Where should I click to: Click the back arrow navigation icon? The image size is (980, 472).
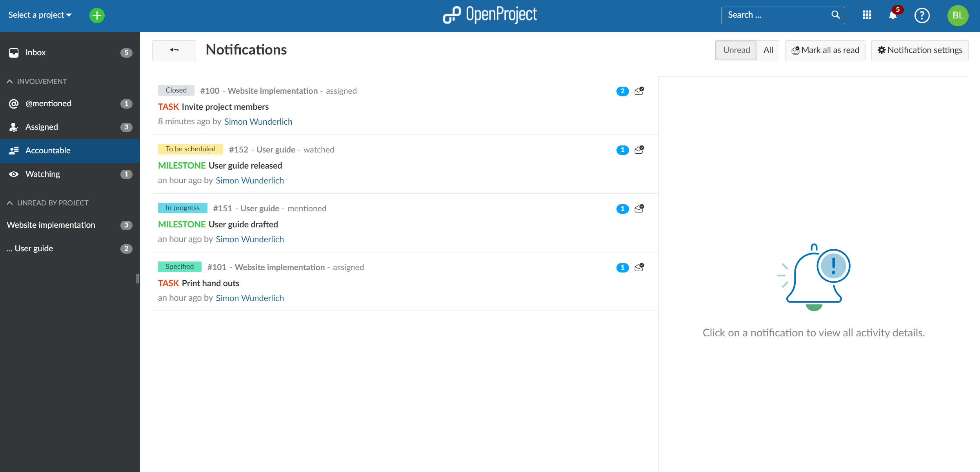tap(174, 49)
